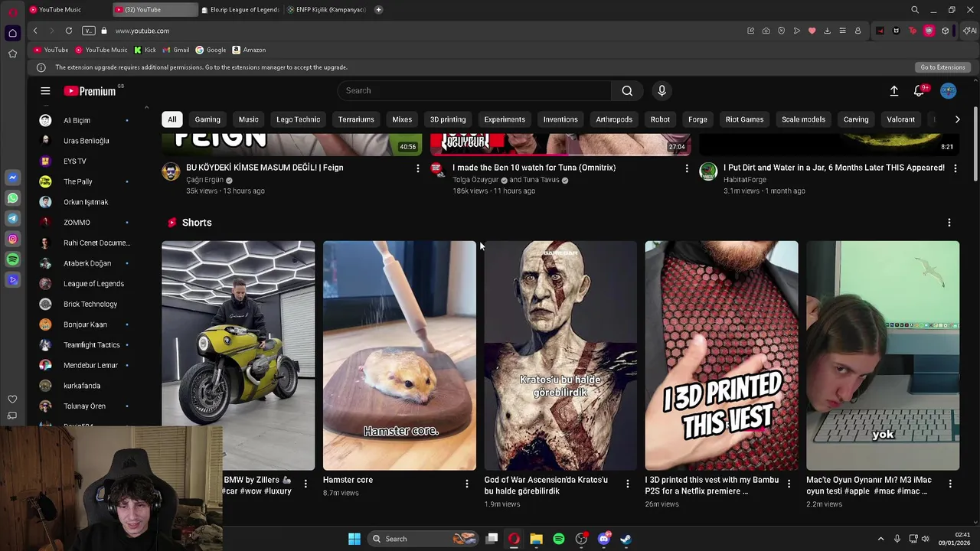Screen dimensions: 980x551
Task: Open options for Mac'te Oyun short
Action: 950,484
